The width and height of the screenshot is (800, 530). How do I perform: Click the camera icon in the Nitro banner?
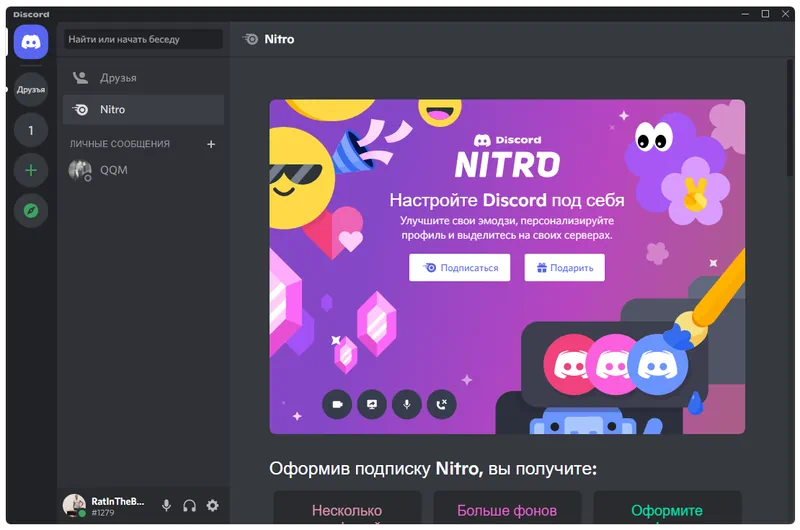click(x=337, y=404)
